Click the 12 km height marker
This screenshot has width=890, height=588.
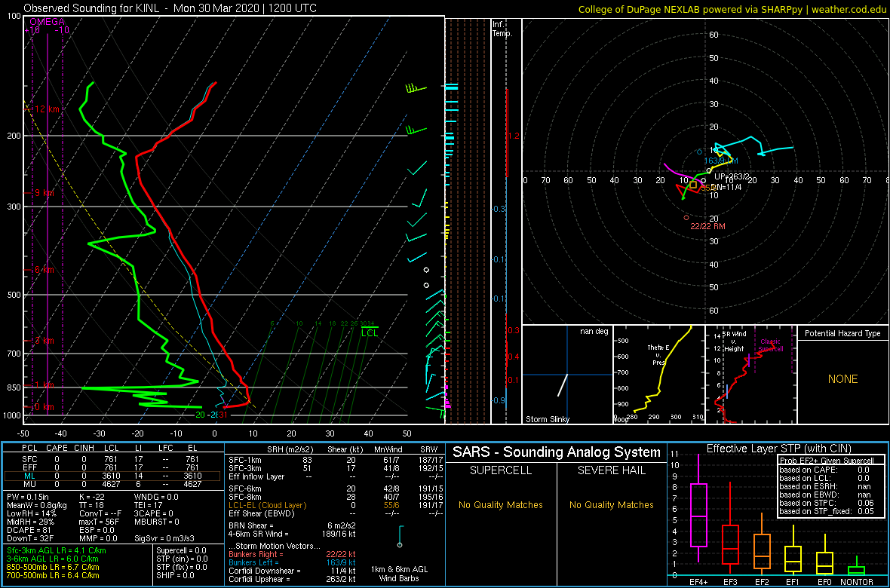click(46, 109)
